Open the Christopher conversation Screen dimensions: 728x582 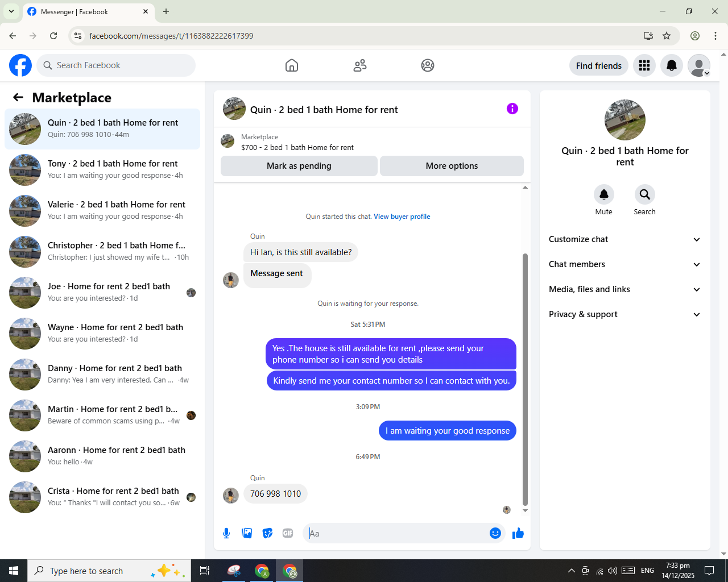102,251
